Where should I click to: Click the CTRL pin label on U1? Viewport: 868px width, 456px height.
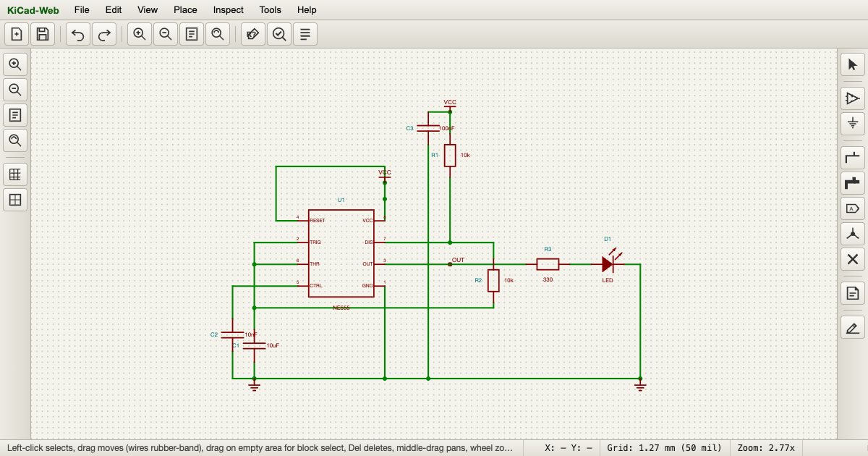click(316, 286)
